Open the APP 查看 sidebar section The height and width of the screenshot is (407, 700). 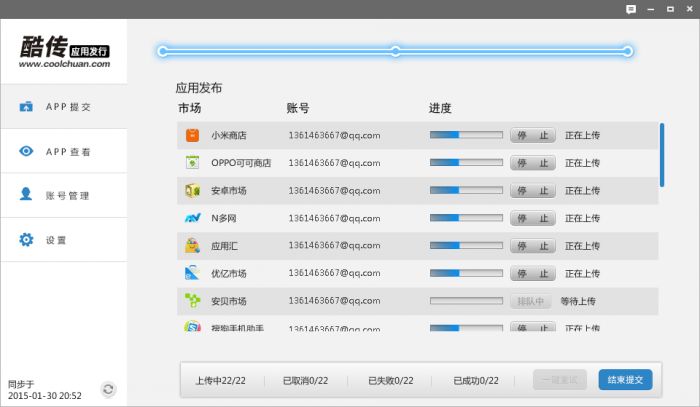click(64, 151)
